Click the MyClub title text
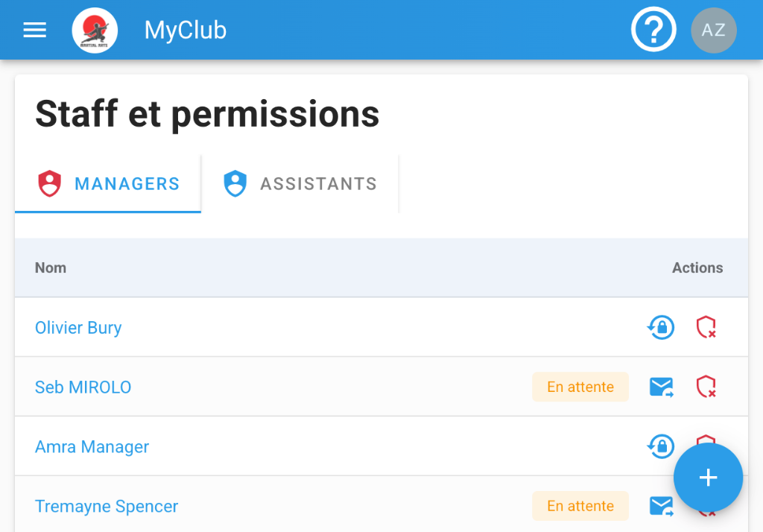763x532 pixels. point(185,31)
